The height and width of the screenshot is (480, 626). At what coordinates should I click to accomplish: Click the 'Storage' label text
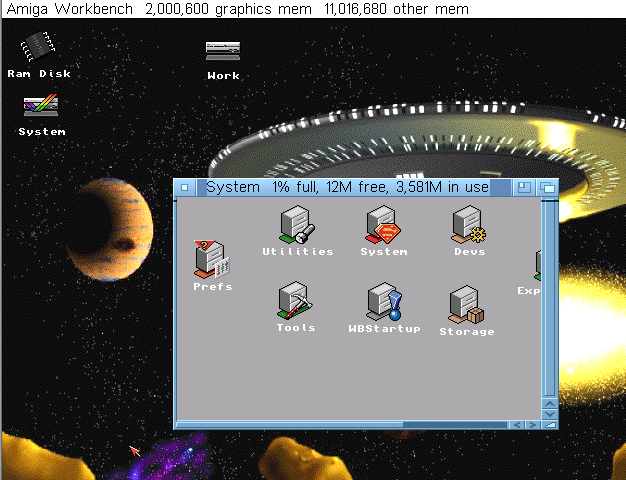tap(467, 331)
